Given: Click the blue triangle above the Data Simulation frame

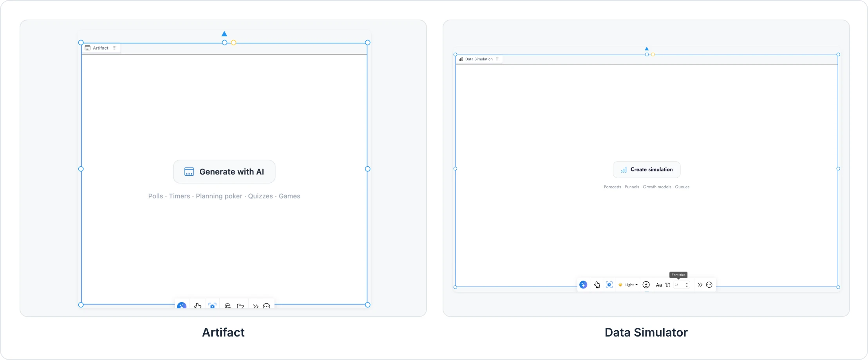Looking at the screenshot, I should point(647,49).
